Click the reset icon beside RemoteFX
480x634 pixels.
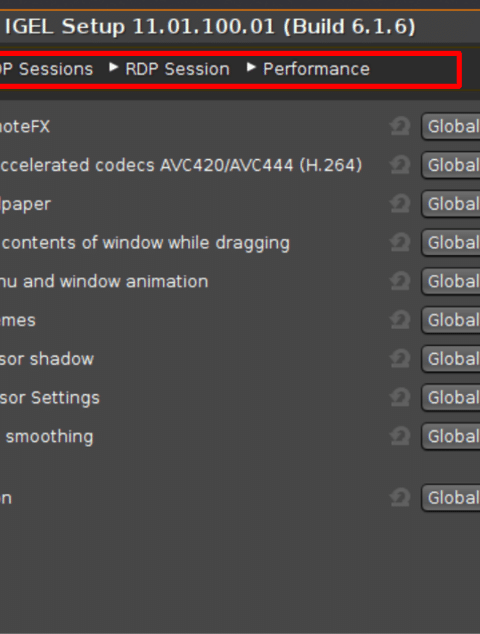tap(400, 127)
